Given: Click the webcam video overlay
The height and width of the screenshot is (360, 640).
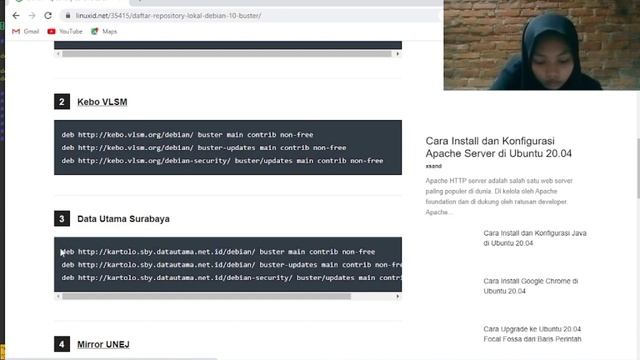Looking at the screenshot, I should [542, 45].
